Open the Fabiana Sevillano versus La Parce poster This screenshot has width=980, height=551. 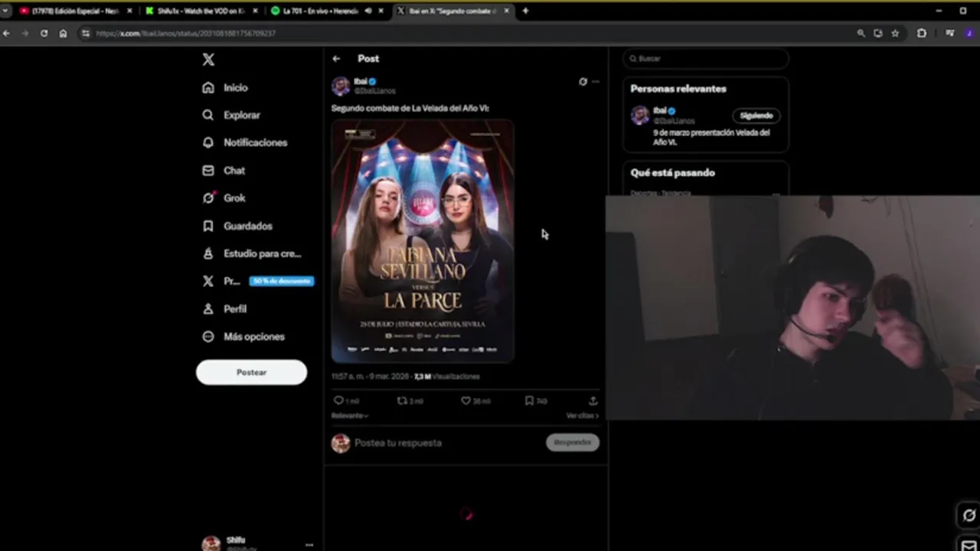pyautogui.click(x=423, y=240)
